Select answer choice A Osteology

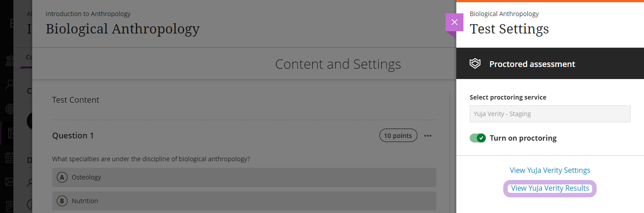(244, 177)
